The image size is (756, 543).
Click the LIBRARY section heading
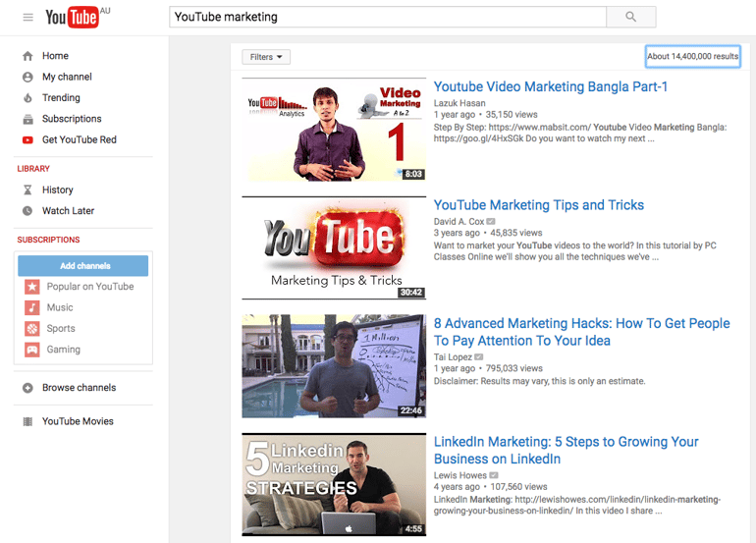click(x=33, y=169)
